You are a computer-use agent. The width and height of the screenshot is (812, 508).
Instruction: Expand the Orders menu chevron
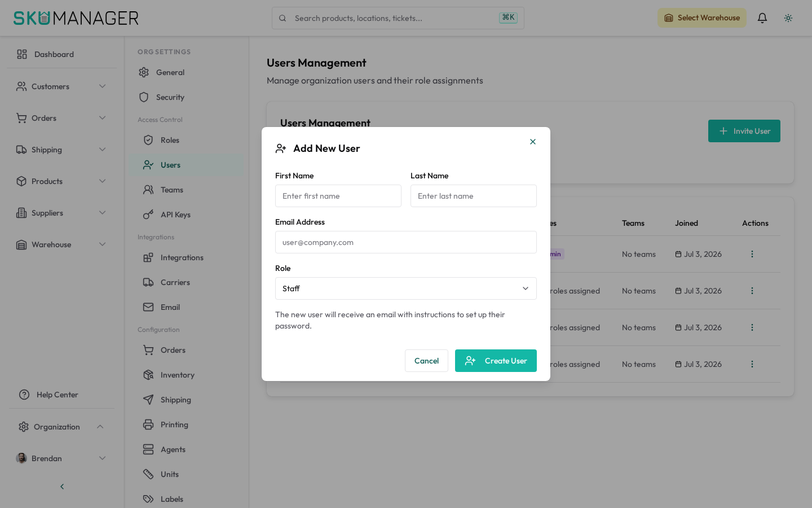103,118
